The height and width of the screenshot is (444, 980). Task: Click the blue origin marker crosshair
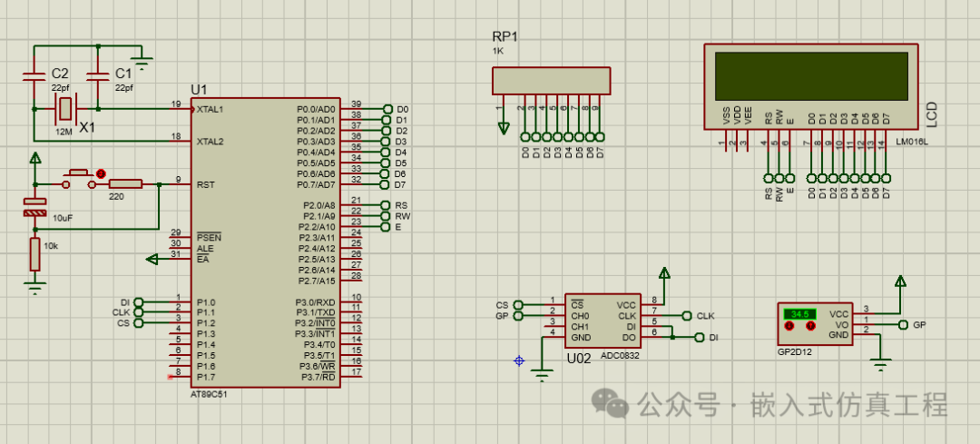tap(519, 360)
